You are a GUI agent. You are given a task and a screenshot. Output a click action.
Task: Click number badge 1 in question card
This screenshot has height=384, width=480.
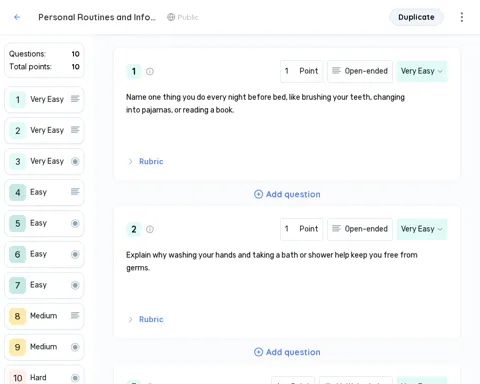click(134, 71)
